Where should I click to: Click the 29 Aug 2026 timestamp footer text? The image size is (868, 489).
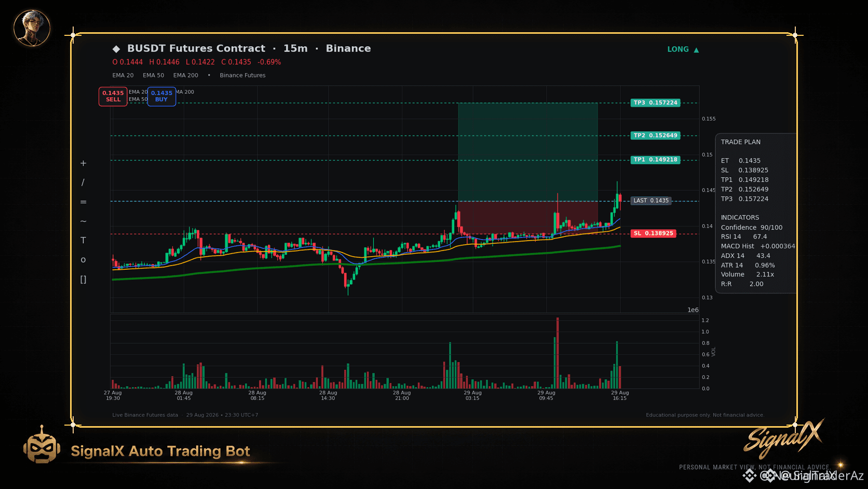coord(222,415)
